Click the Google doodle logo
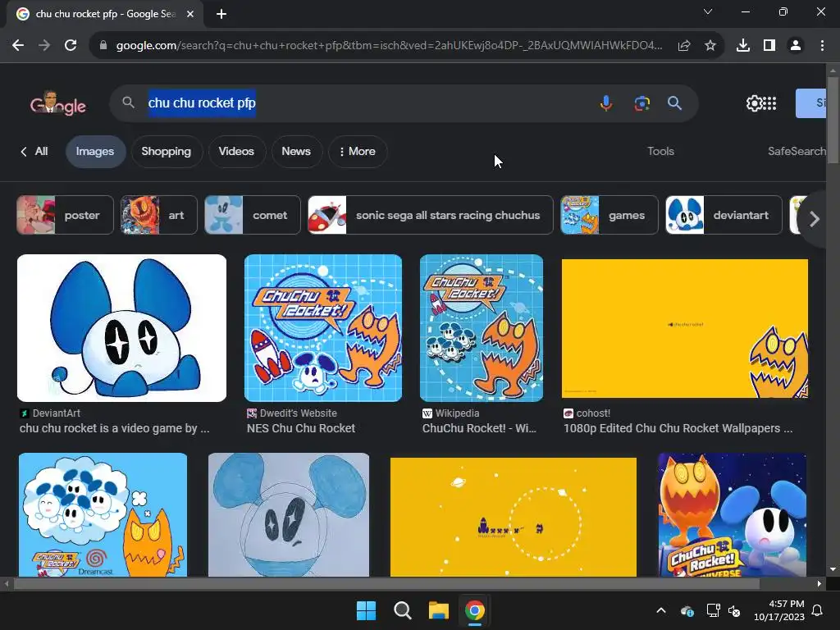Viewport: 840px width, 630px height. click(58, 103)
